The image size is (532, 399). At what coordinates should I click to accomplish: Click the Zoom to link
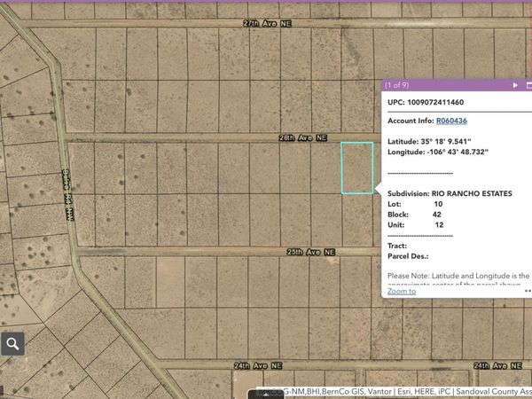402,291
